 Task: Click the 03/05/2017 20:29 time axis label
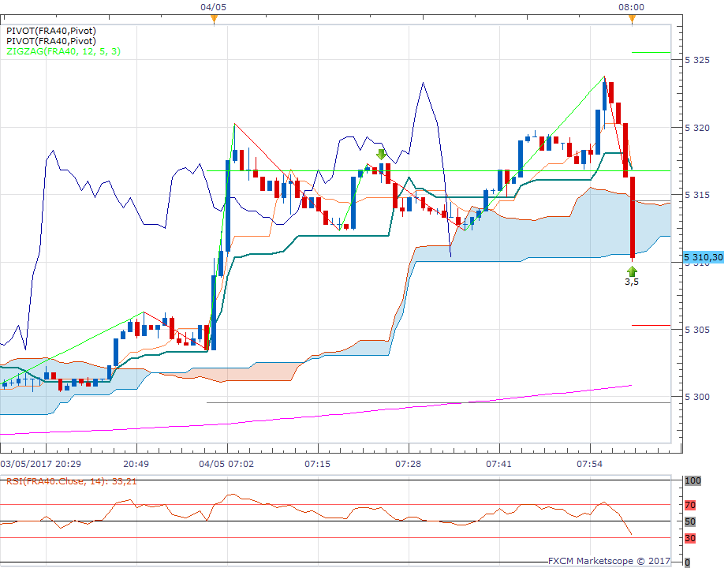click(x=41, y=464)
